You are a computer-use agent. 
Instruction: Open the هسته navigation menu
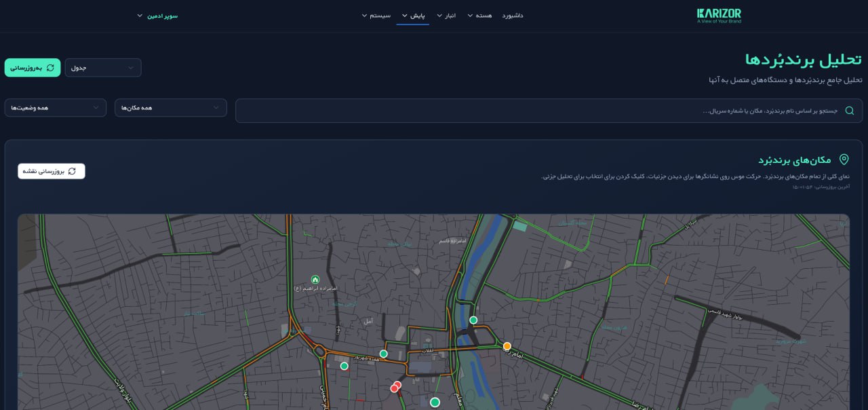(479, 16)
